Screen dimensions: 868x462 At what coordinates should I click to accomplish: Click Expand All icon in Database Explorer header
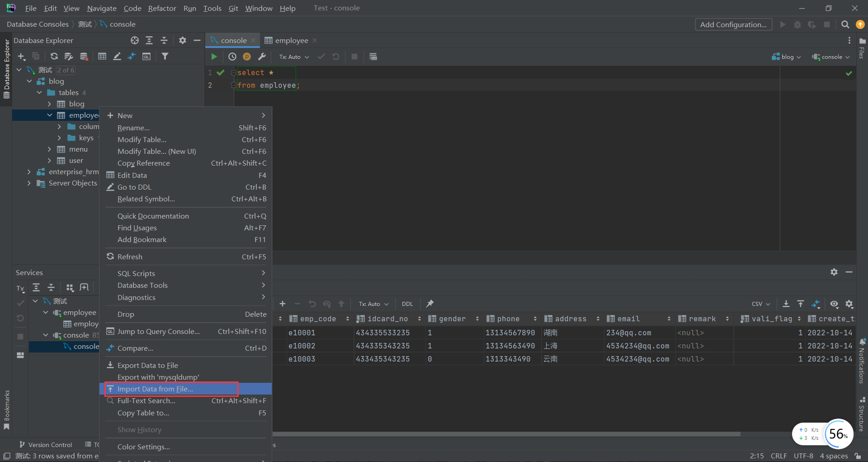pos(149,40)
